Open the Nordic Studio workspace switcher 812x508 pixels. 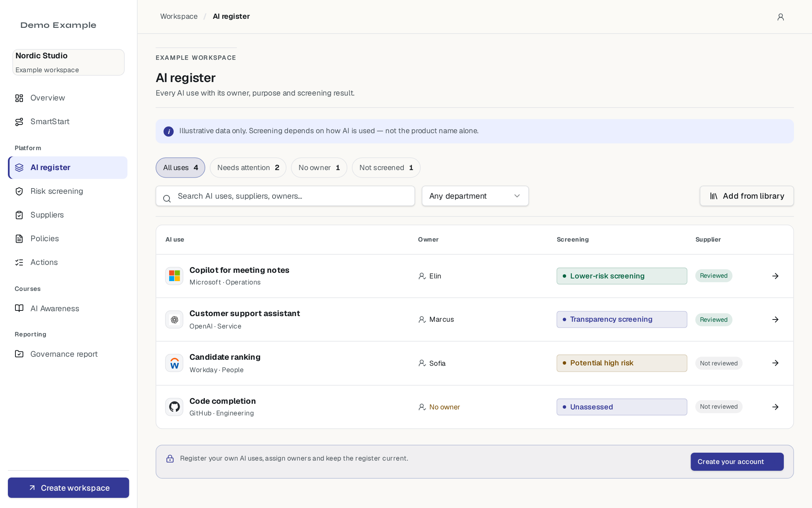(x=68, y=62)
